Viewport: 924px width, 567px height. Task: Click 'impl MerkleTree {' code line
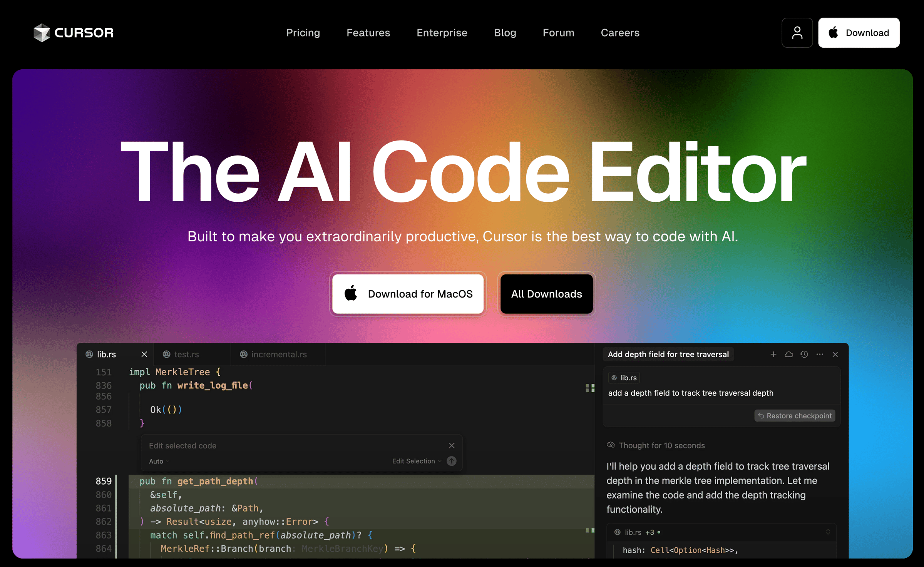click(x=175, y=372)
